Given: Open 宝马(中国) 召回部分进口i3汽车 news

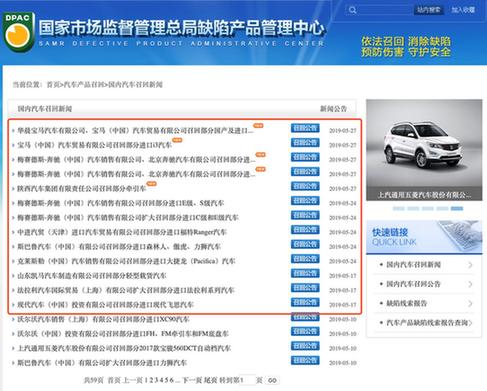Looking at the screenshot, I should 94,145.
